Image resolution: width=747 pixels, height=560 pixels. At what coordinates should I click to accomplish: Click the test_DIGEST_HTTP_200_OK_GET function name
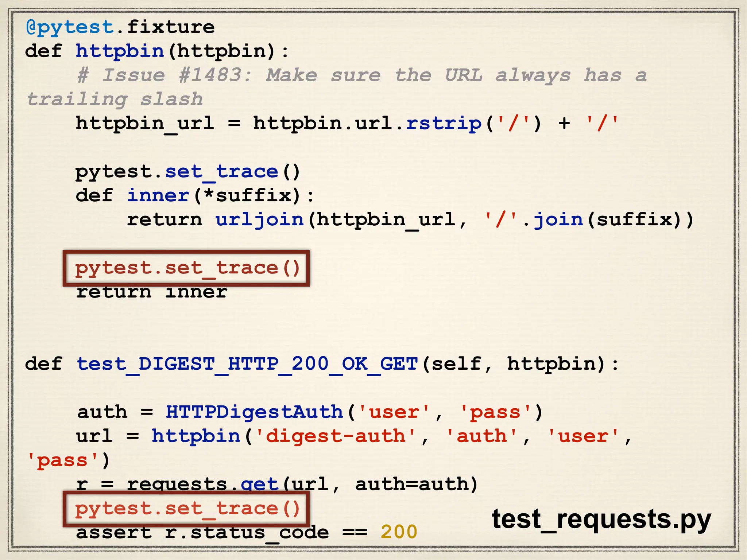(x=247, y=364)
